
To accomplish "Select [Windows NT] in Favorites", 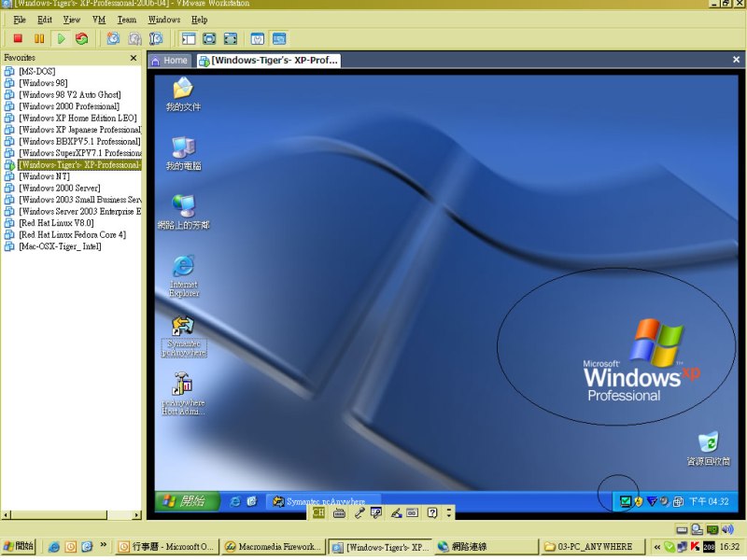I will tap(44, 176).
